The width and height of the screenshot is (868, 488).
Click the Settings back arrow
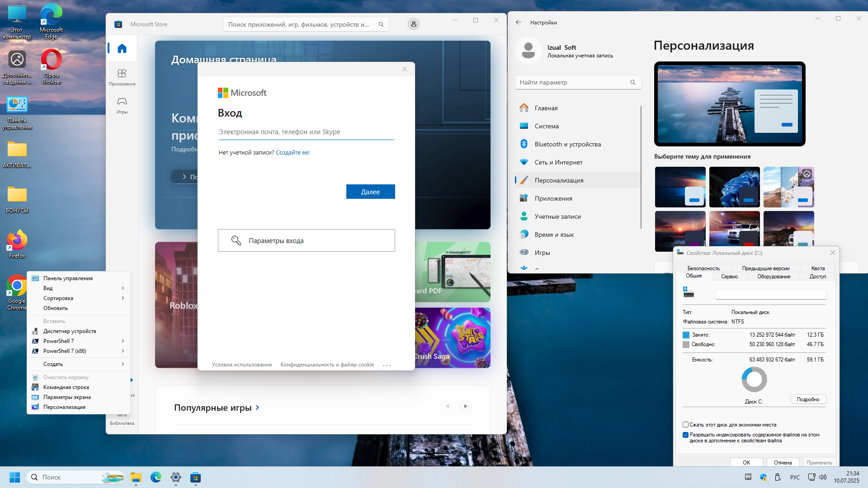pos(519,22)
